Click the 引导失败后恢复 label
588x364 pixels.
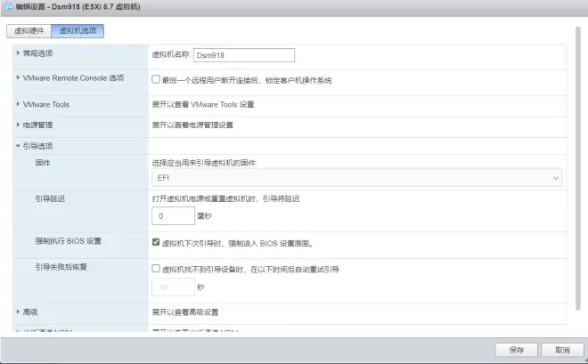click(61, 267)
